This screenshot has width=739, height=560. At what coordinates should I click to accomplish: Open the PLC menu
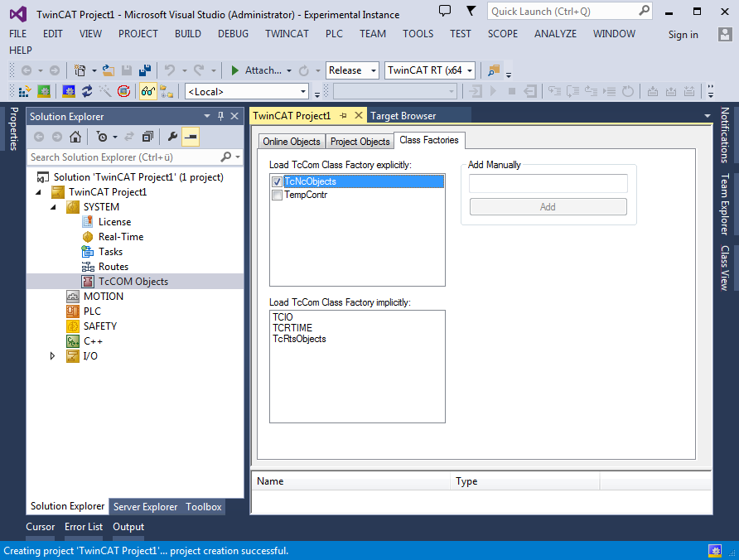tap(334, 34)
